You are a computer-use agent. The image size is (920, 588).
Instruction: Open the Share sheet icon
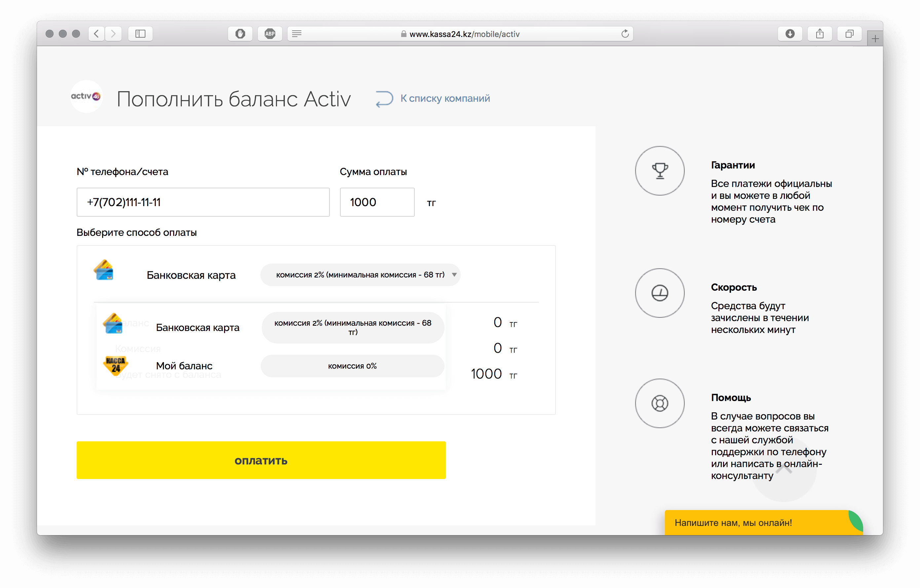click(820, 34)
